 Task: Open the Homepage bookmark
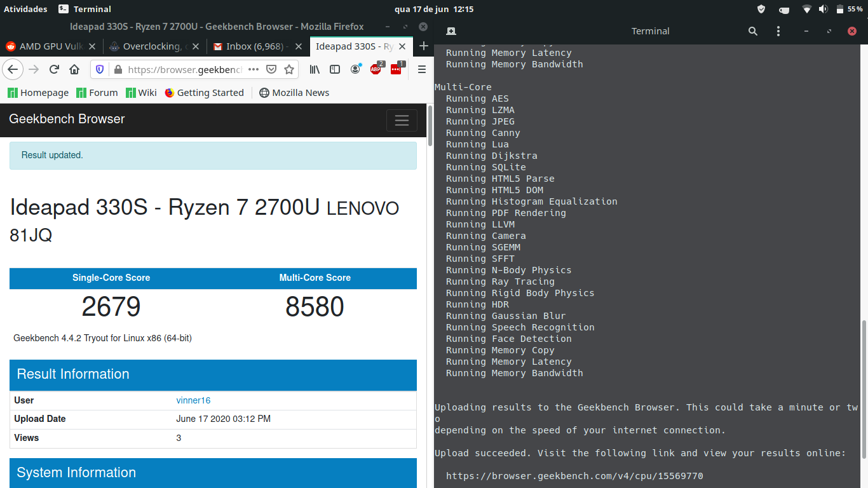[x=38, y=93]
